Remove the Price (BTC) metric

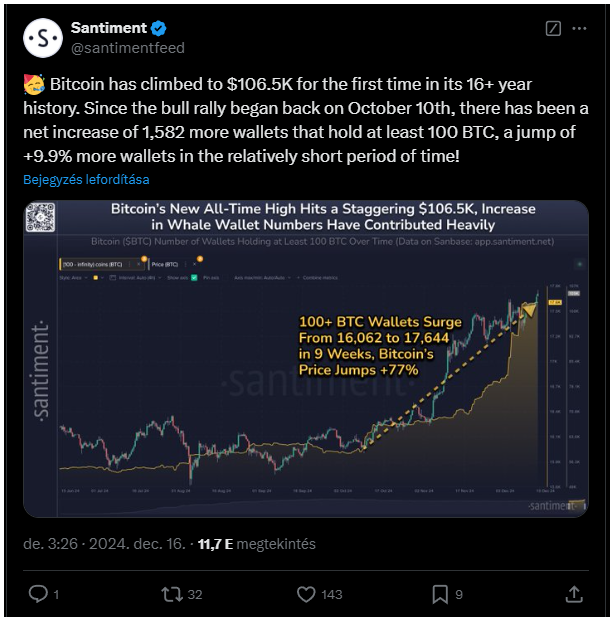coord(194,264)
